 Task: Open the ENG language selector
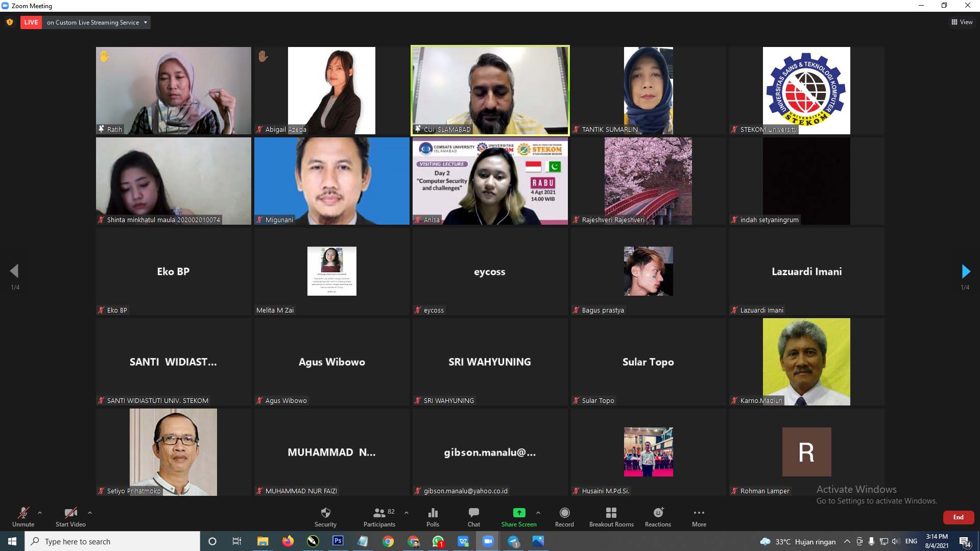[x=911, y=541]
